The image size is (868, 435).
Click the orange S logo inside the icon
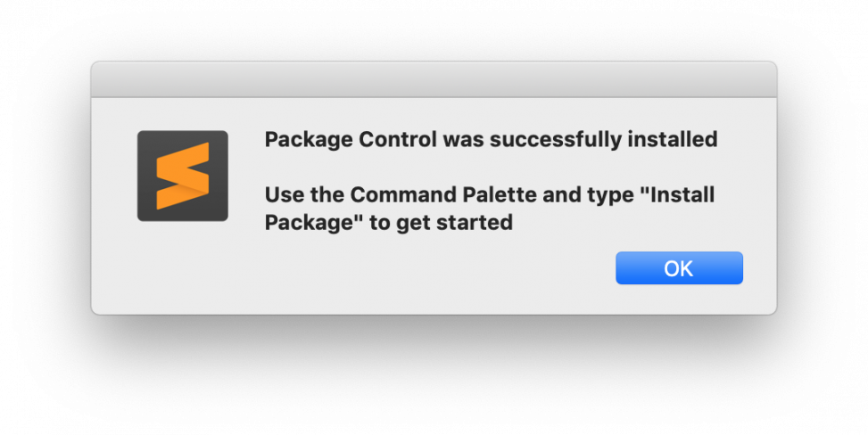182,176
